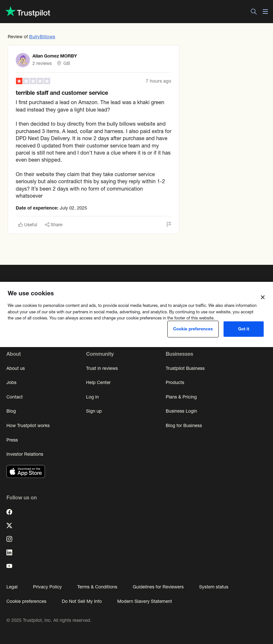Screen dimensions: 273x644
Task: Open Blog for Business link
Action: point(184,425)
